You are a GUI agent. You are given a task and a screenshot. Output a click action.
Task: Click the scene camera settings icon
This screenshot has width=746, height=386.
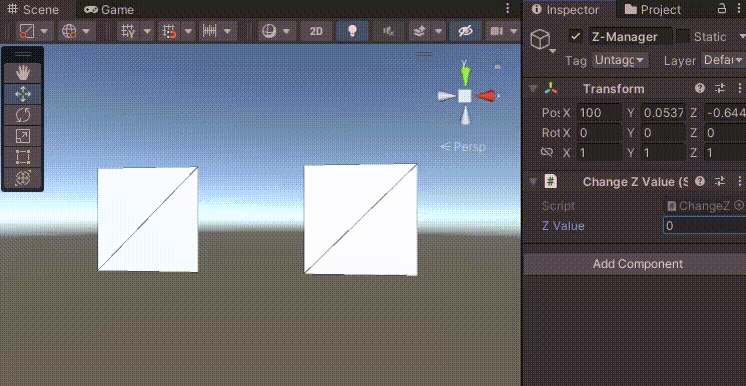(497, 31)
